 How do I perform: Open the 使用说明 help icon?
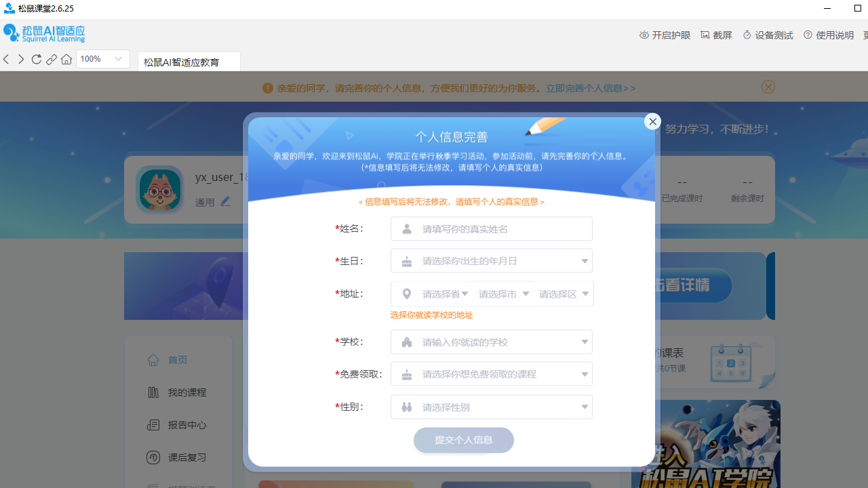coord(808,35)
